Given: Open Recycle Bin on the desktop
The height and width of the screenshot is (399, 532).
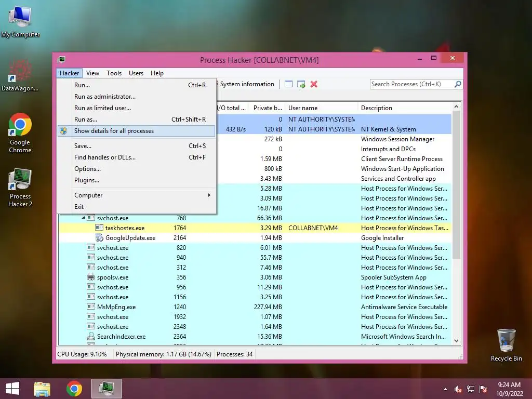Looking at the screenshot, I should coord(506,345).
